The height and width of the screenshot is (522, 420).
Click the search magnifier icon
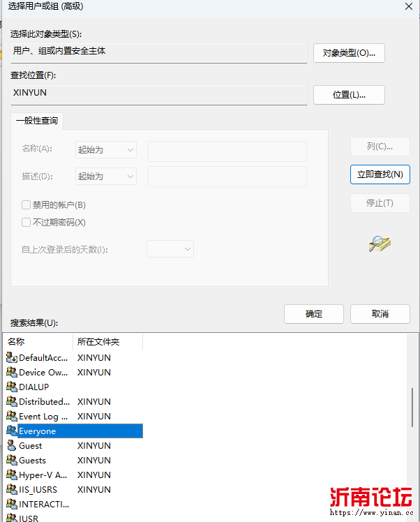point(380,244)
